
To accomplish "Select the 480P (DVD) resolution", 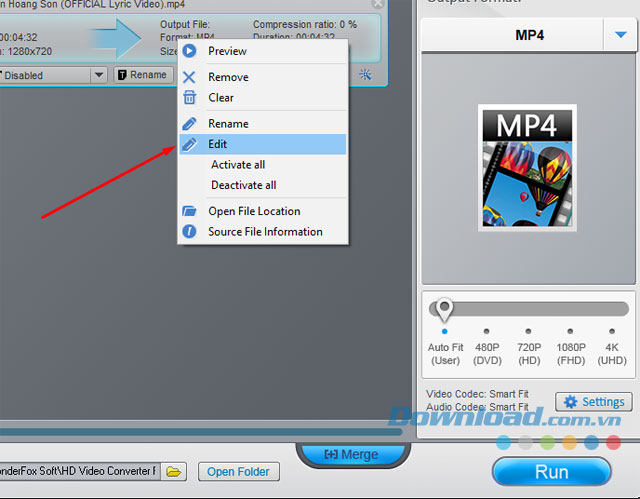I will coord(487,354).
